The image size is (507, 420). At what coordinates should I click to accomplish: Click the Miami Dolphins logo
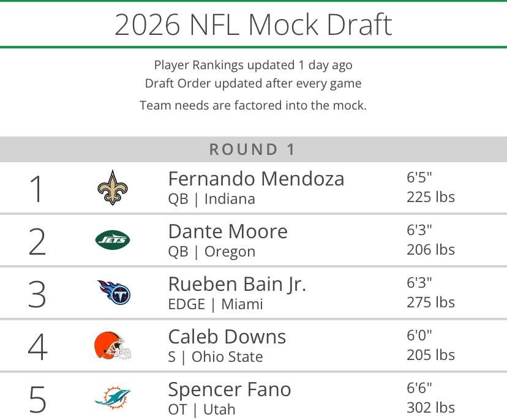(x=113, y=398)
